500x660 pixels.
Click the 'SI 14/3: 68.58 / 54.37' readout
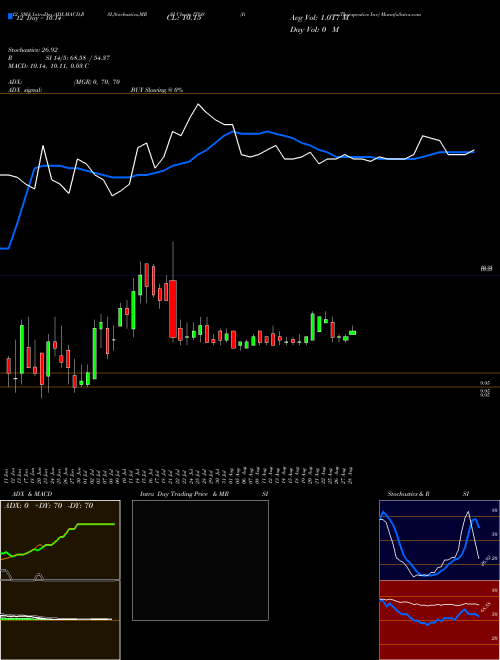tap(78, 58)
